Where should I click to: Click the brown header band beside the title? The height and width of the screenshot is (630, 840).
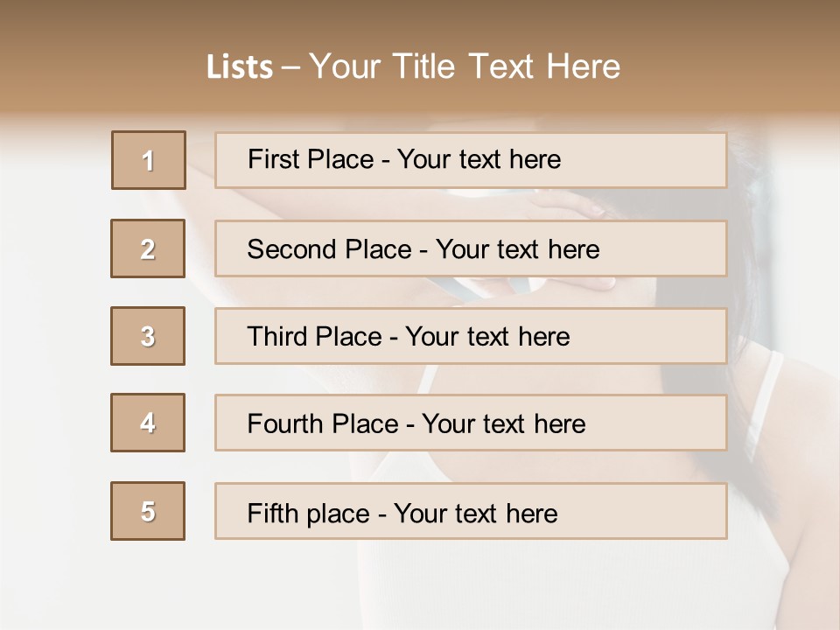pyautogui.click(x=744, y=61)
